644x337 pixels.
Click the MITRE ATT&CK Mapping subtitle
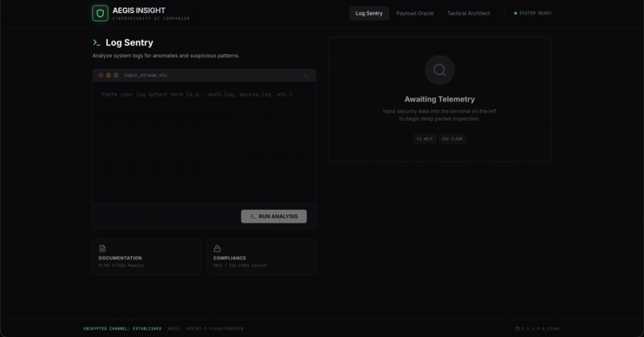click(x=121, y=266)
